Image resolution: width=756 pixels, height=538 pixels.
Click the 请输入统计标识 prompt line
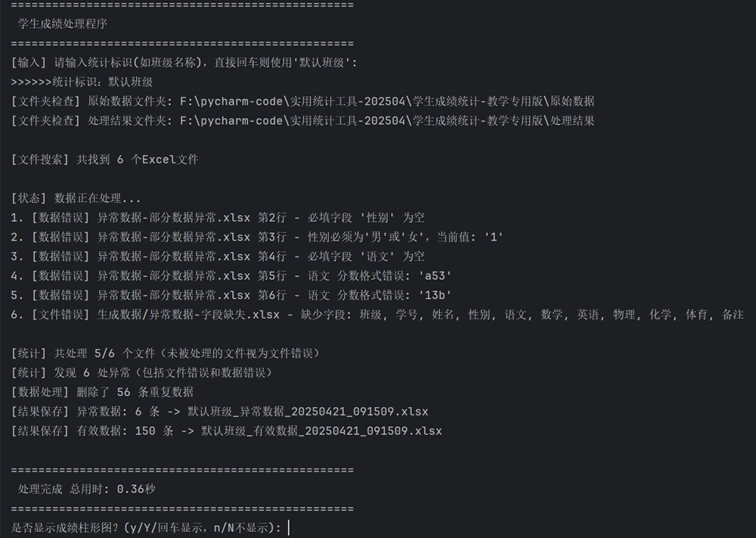[x=184, y=63]
